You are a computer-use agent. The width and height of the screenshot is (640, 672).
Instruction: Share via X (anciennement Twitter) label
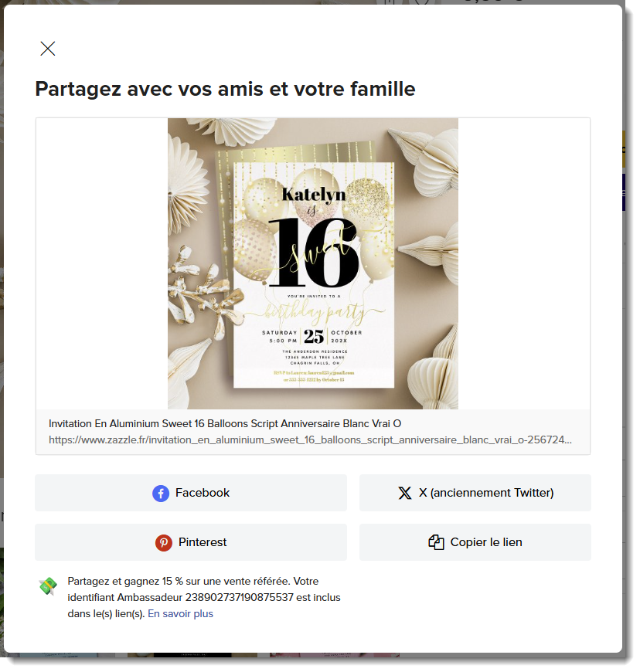(x=486, y=493)
